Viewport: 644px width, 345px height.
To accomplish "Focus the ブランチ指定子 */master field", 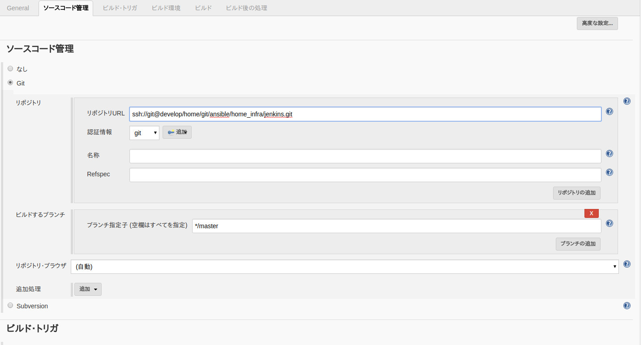I will point(396,226).
